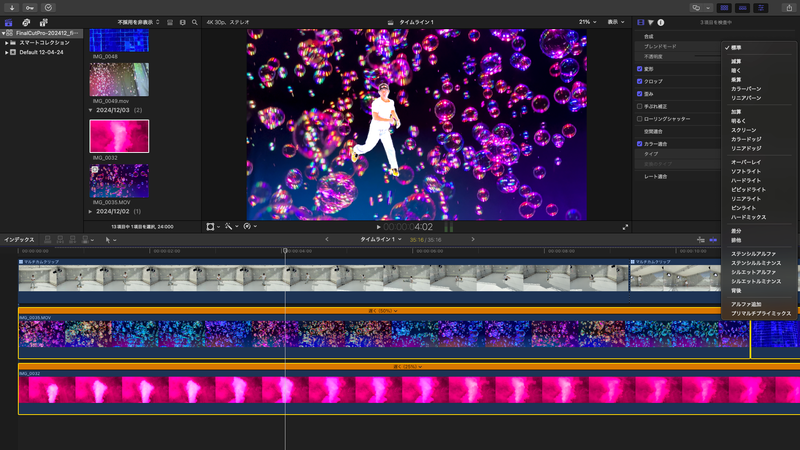Image resolution: width=800 pixels, height=450 pixels.
Task: Click the viewer fullscreen expand icon
Action: [625, 228]
